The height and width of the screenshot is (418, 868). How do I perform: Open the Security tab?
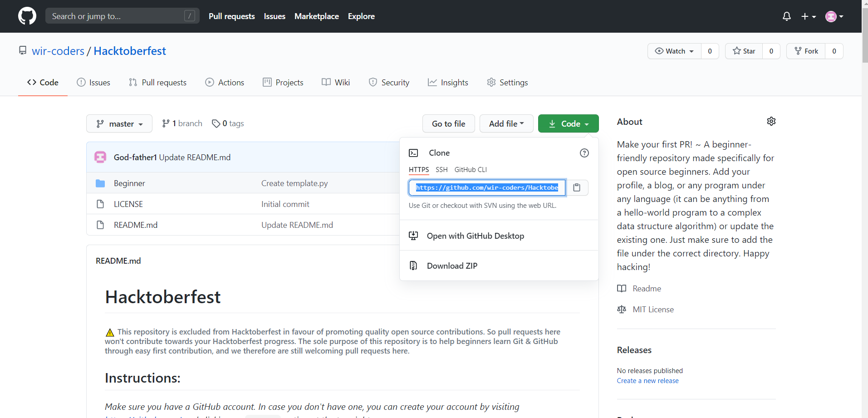pos(389,82)
